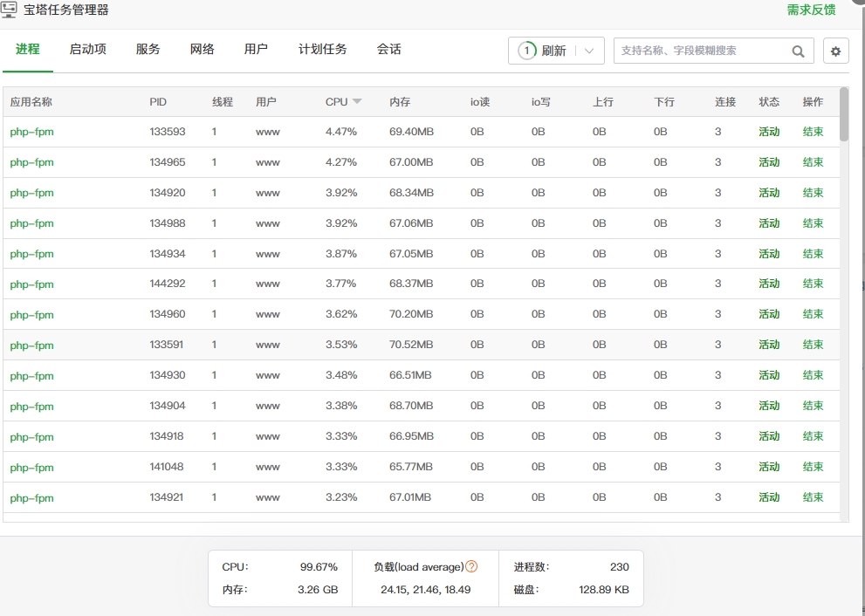Click the search magnifier icon
This screenshot has width=865, height=616.
(798, 51)
